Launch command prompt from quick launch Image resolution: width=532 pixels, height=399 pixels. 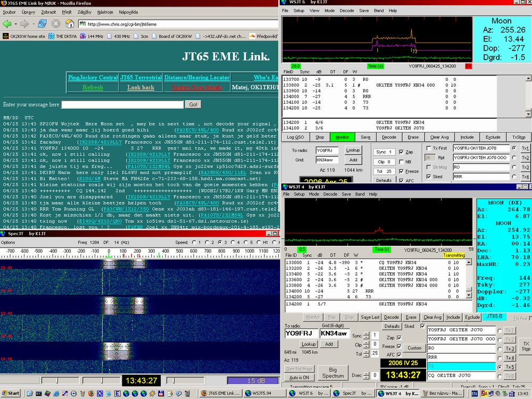(x=39, y=394)
